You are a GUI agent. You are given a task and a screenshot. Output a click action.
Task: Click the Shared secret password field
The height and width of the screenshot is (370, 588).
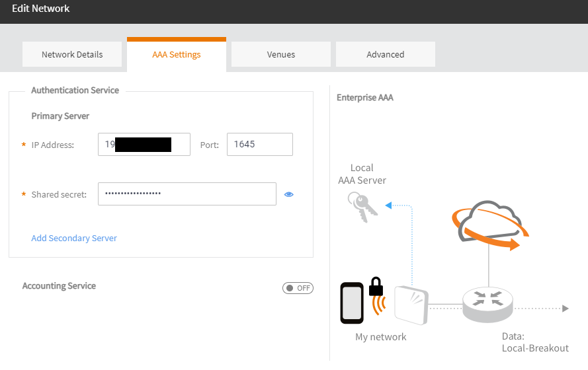[x=187, y=194]
